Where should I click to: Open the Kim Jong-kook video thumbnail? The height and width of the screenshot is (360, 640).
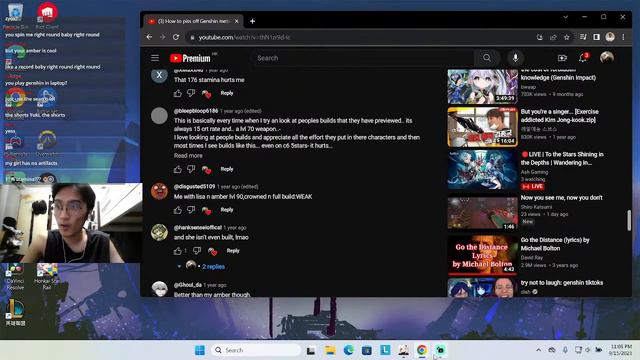pos(482,127)
